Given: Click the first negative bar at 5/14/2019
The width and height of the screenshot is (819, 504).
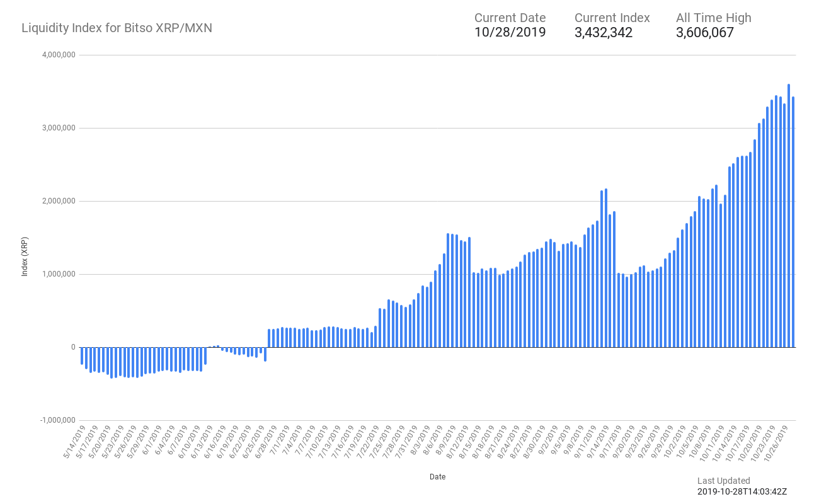Looking at the screenshot, I should (x=82, y=355).
